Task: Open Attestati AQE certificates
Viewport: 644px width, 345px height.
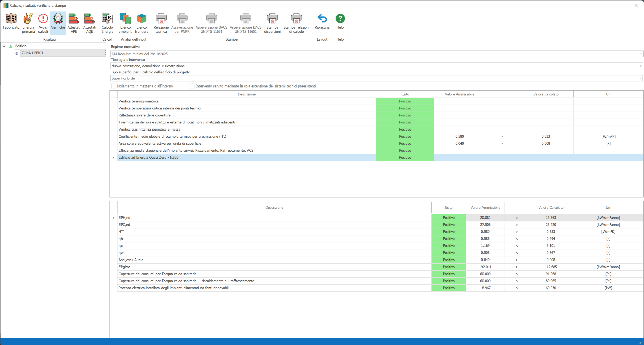Action: (x=90, y=23)
